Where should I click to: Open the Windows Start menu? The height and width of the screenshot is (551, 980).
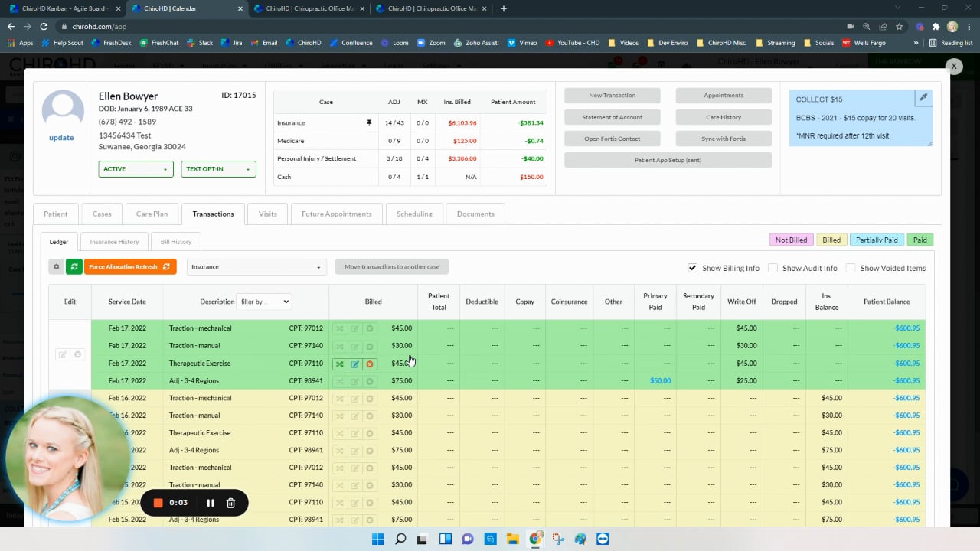tap(377, 539)
